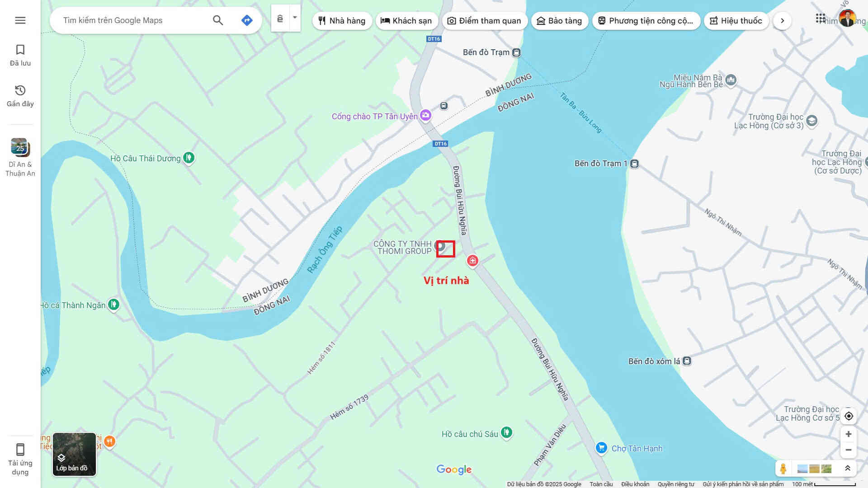The width and height of the screenshot is (868, 488).
Task: Open the Google apps grid
Action: [821, 19]
